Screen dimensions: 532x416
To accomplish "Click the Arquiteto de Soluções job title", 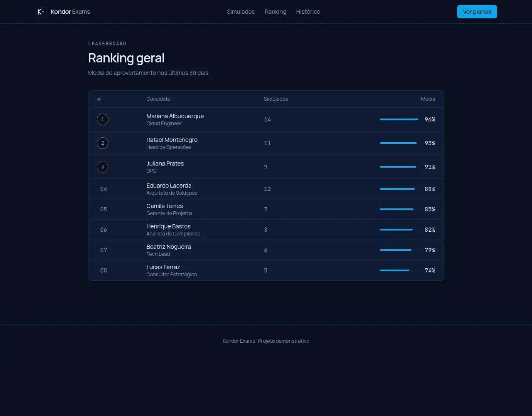I will coord(172,193).
